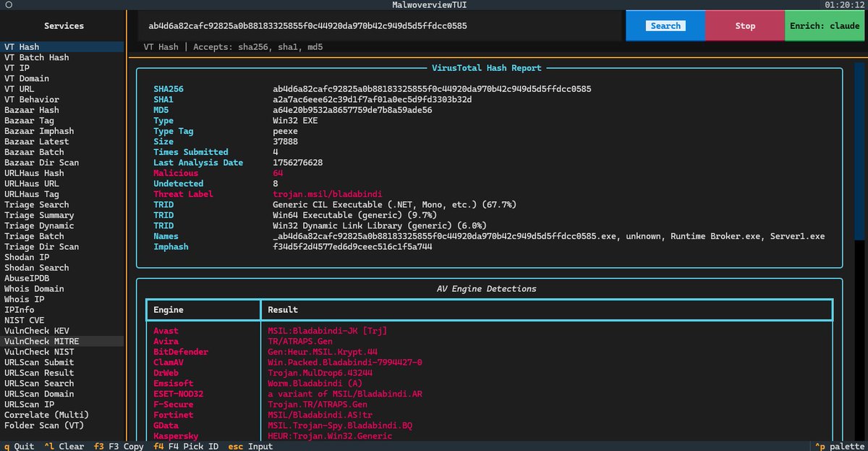Choose URLHaus URL service

[x=63, y=183]
